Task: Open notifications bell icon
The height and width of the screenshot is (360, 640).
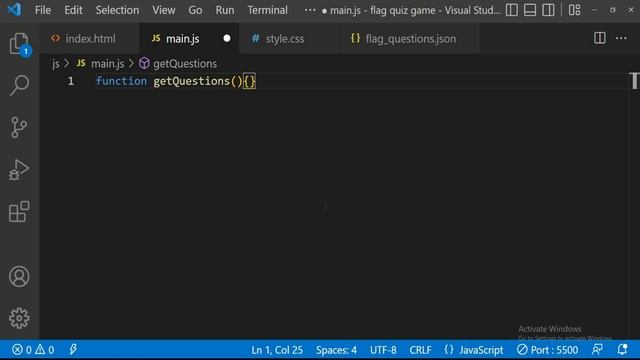Action: click(622, 350)
